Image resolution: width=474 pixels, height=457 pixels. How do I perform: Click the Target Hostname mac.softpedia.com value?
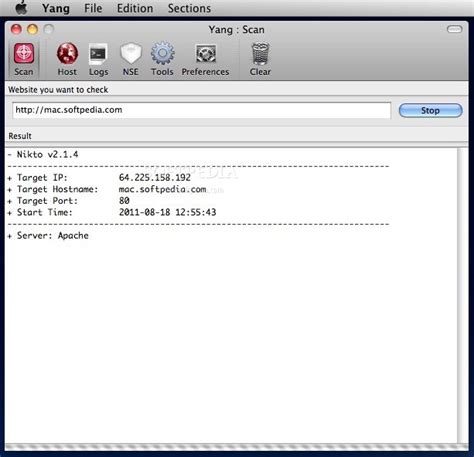[x=162, y=189]
